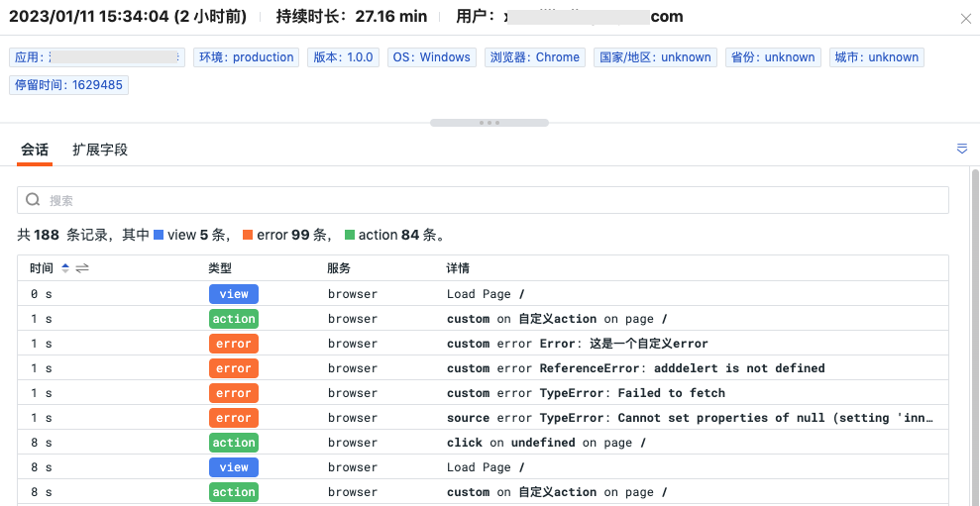Close the session detail panel

coord(965,19)
